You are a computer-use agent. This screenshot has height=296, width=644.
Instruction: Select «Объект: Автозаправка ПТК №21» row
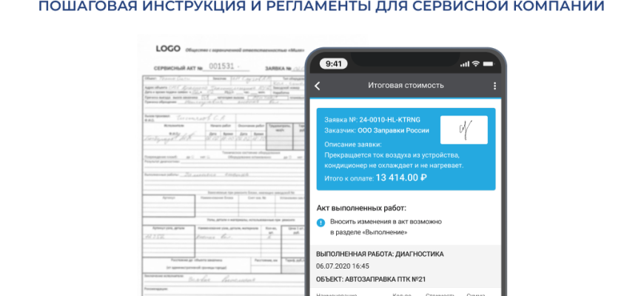point(375,279)
